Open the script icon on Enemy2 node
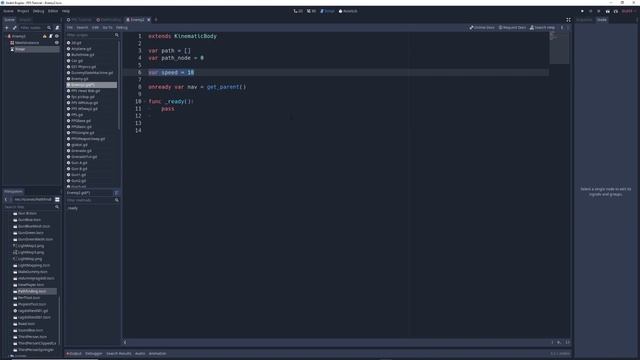 [51, 36]
